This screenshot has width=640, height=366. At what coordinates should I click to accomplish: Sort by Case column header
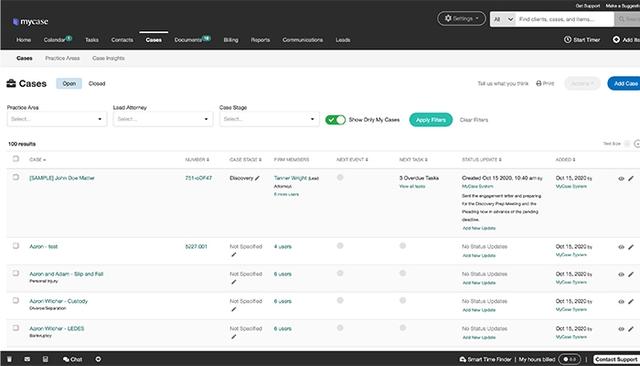(x=38, y=160)
